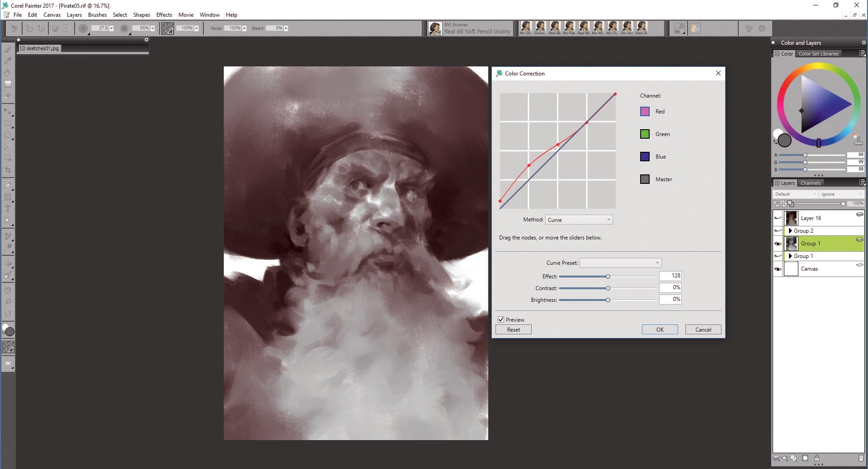Click Cancel in Color Correction dialog
Image resolution: width=868 pixels, height=469 pixels.
(x=703, y=329)
